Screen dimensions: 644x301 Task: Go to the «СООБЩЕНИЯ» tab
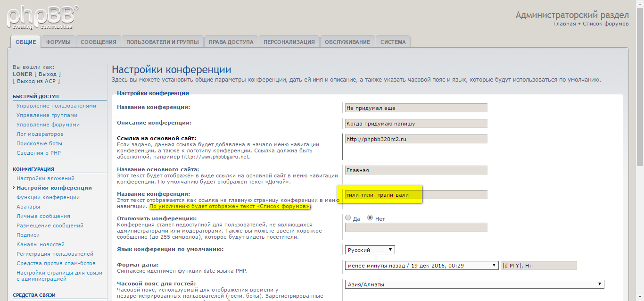click(x=99, y=42)
